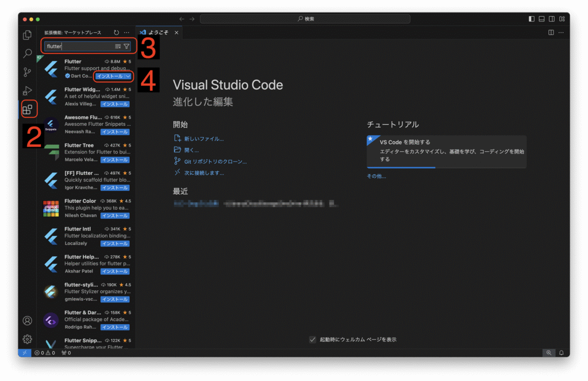Screen dimensions: 588x381
Task: Open the Flutter extension details row
Action: point(86,69)
